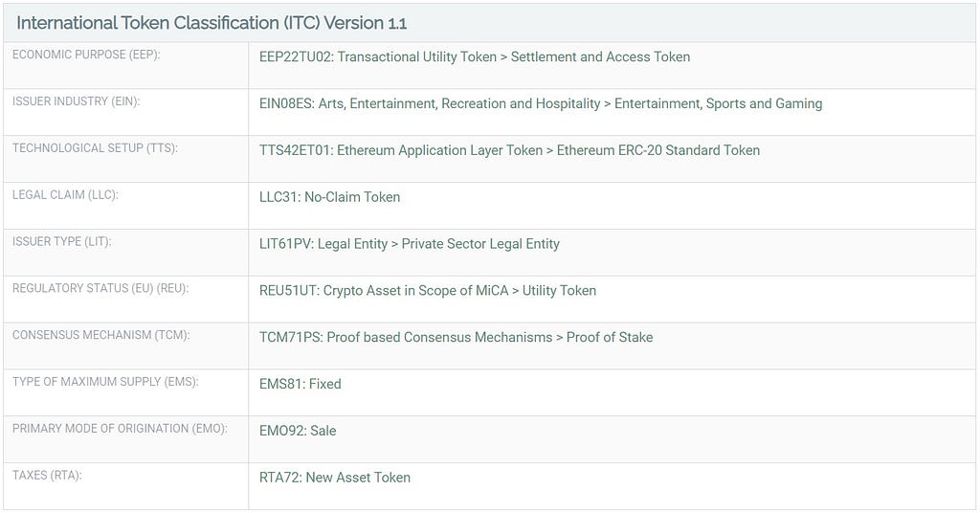Viewport: 980px width, 513px height.
Task: Click the REU51UT Crypto Asset in Scope of MiCA value
Action: pos(428,291)
